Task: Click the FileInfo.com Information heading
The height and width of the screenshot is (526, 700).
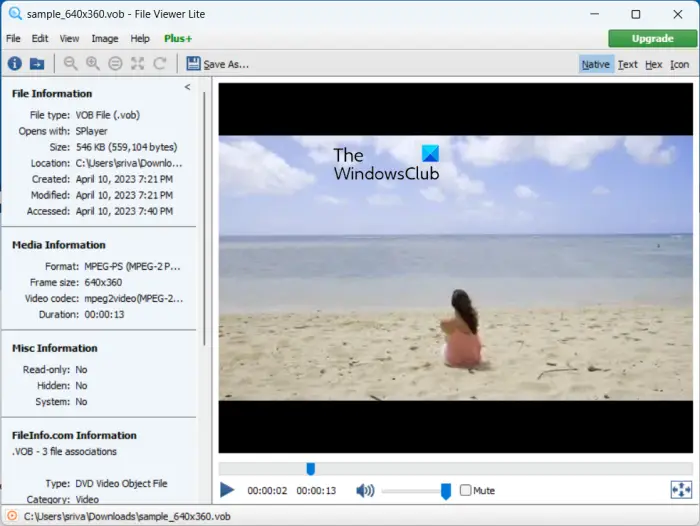Action: pyautogui.click(x=74, y=435)
